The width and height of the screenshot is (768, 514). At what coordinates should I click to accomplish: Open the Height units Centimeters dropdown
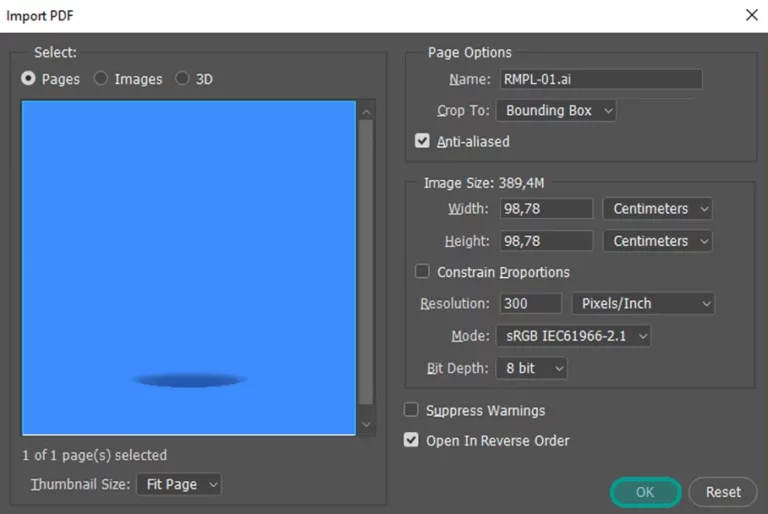click(x=658, y=241)
